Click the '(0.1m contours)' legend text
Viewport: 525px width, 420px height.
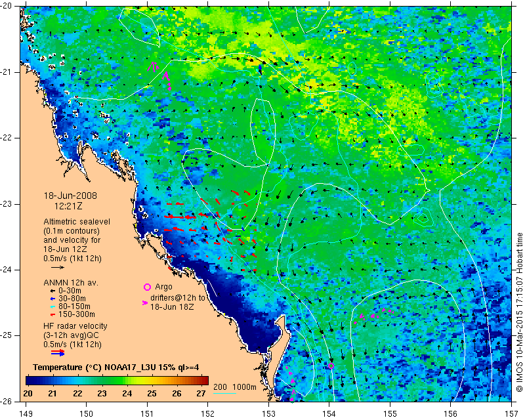tap(72, 231)
